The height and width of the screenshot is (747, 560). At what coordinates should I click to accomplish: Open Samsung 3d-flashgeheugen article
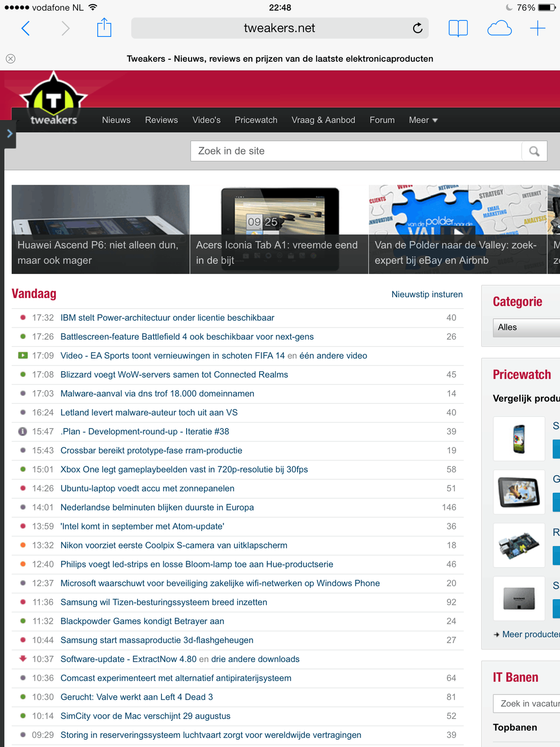coord(157,640)
